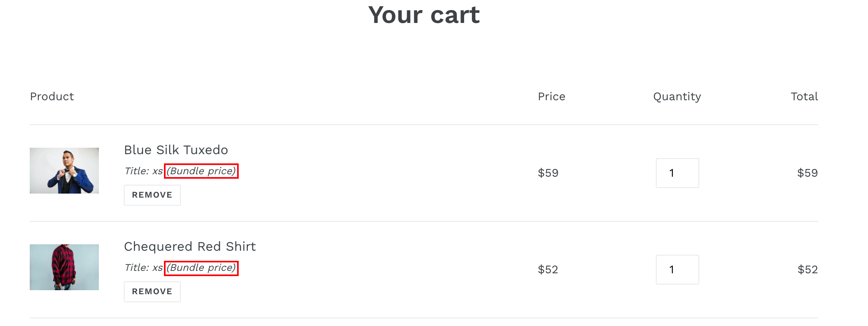This screenshot has height=326, width=868.
Task: Click the Price column header
Action: (551, 97)
